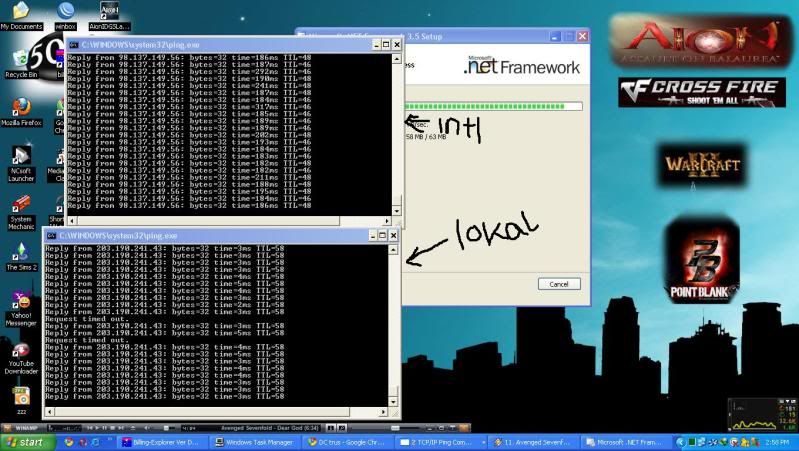Click the Aion game logo on the desktop
The image size is (799, 451).
[702, 41]
